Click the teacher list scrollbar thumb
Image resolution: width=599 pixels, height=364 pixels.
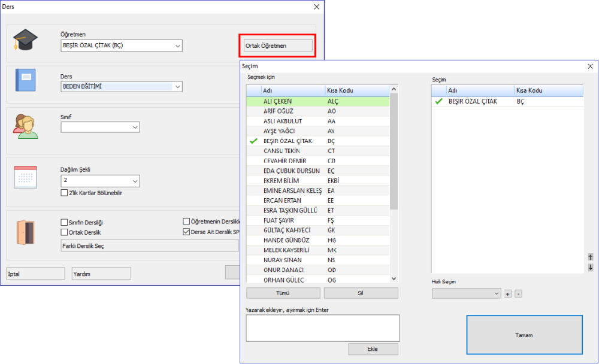(x=394, y=152)
